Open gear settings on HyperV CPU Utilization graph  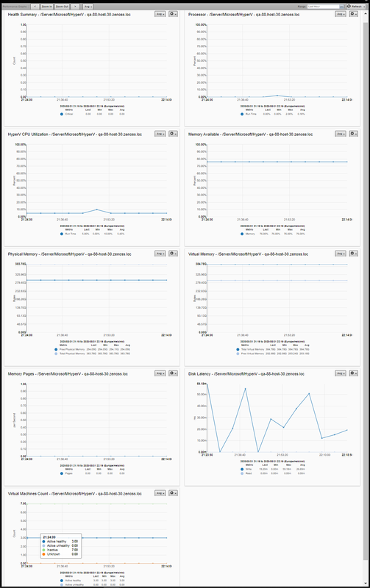pos(173,134)
